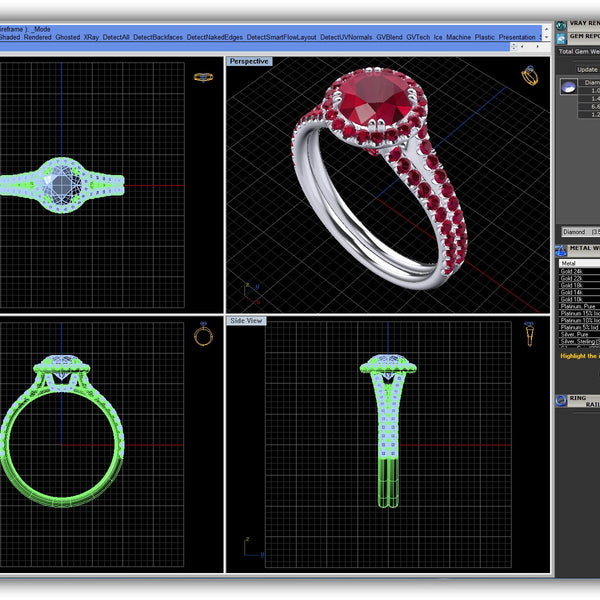This screenshot has height=600, width=600.
Task: Select Platinum, Pure in the metal list
Action: pos(577,306)
